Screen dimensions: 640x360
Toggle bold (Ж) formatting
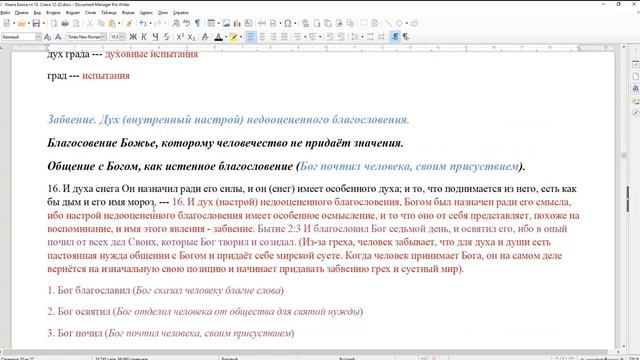[x=133, y=37]
